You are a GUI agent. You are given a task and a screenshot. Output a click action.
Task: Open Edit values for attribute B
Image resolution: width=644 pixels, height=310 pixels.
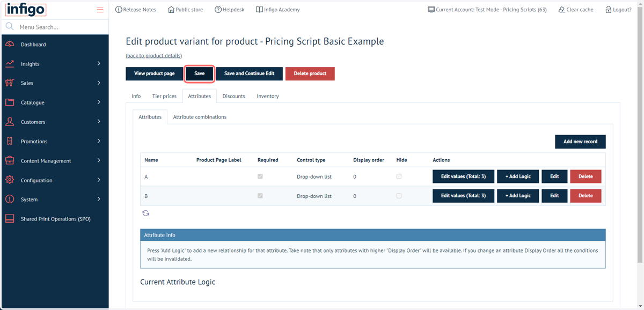pos(463,196)
